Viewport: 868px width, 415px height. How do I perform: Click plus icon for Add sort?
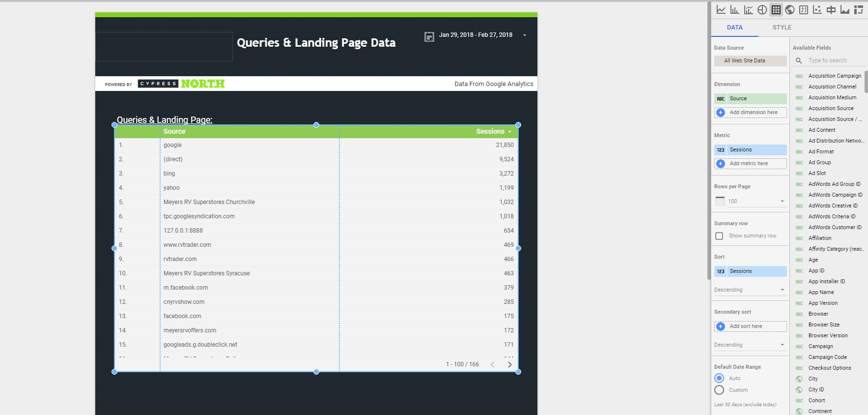pyautogui.click(x=721, y=326)
